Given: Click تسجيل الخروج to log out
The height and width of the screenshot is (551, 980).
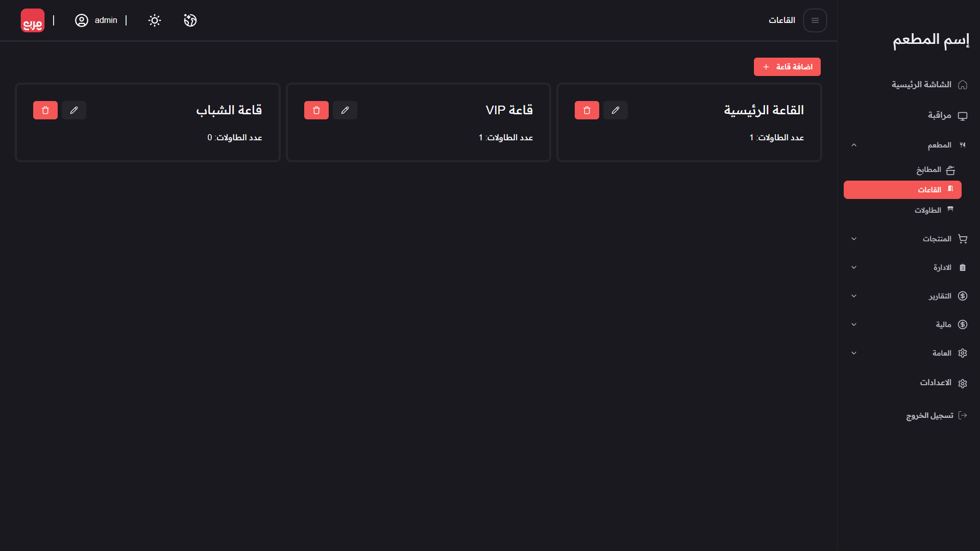Looking at the screenshot, I should coord(930,416).
